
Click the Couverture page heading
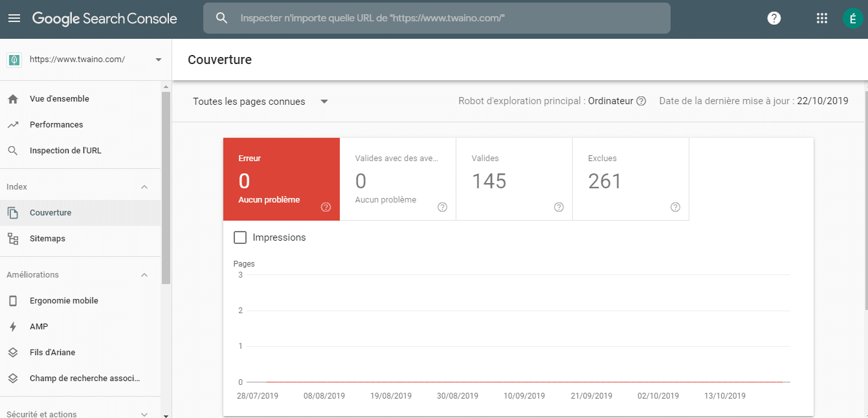click(x=219, y=60)
